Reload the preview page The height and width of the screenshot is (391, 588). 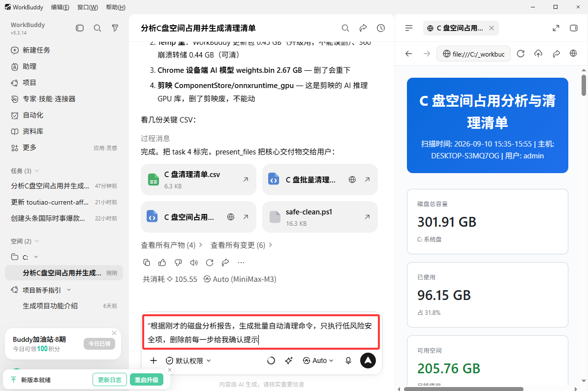(x=521, y=54)
